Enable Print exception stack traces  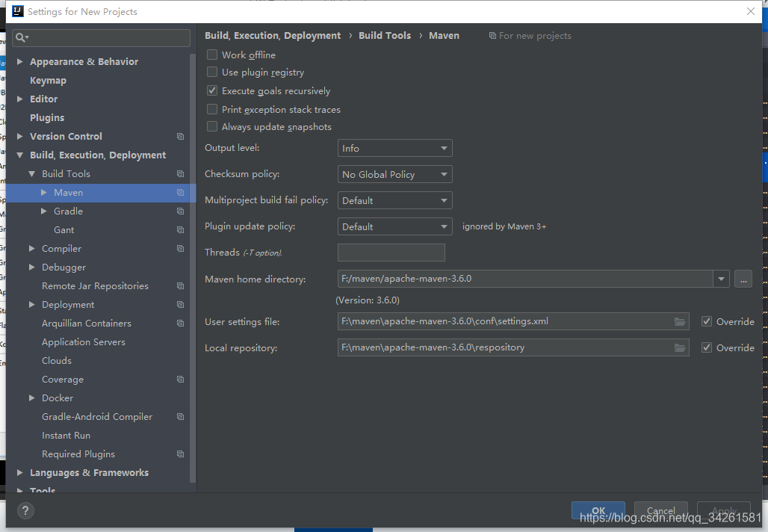tap(212, 109)
